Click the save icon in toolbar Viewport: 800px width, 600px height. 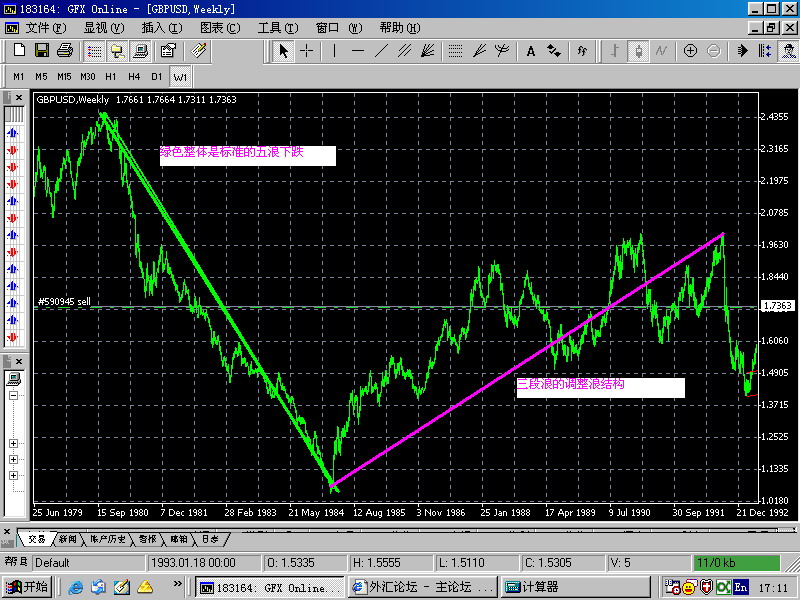pos(42,50)
